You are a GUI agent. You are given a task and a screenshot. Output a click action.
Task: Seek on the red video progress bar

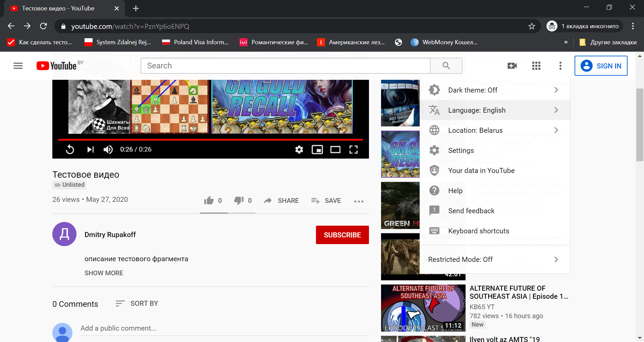pyautogui.click(x=211, y=139)
